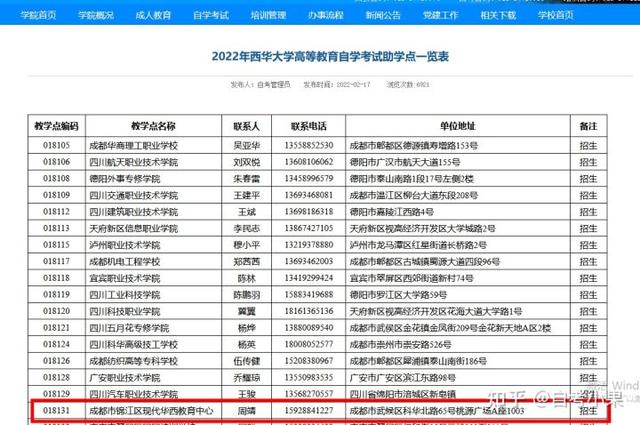Viewport: 640px width, 425px height.
Task: Click school name 四川建筑职业技术学院
Action: 133,212
